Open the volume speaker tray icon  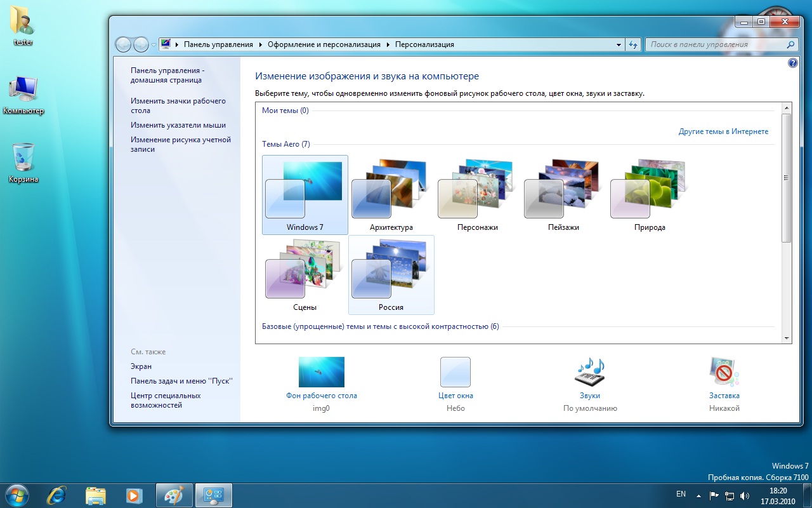[x=744, y=495]
